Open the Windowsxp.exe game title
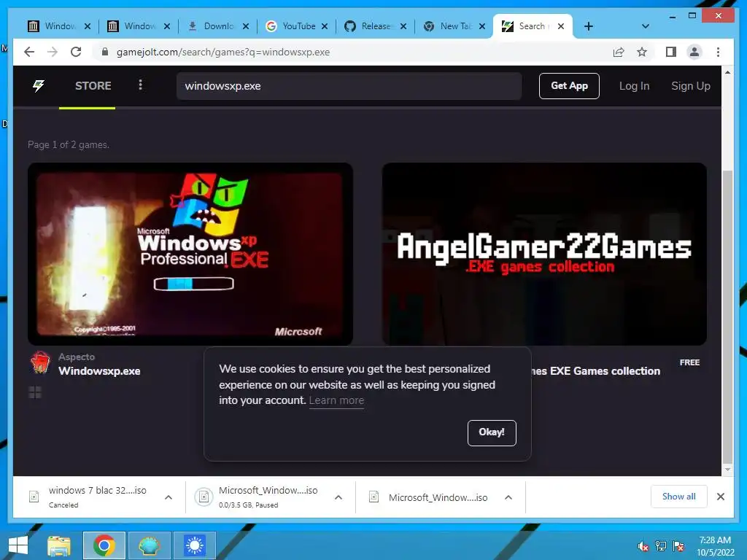This screenshot has width=747, height=560. [99, 371]
